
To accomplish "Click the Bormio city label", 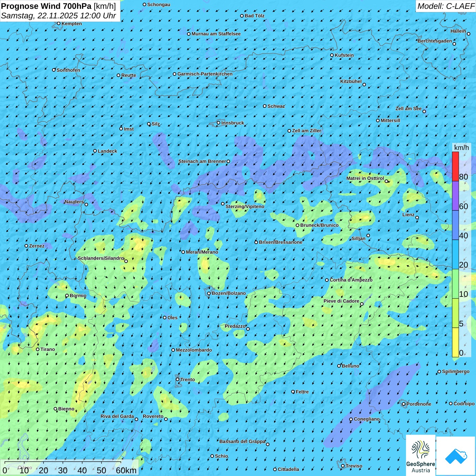I will coord(78,295).
